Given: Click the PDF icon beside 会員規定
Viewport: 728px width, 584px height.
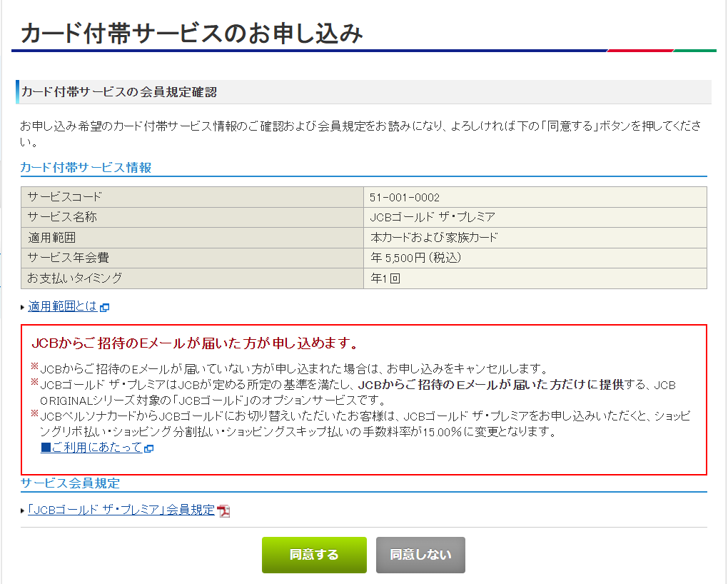Looking at the screenshot, I should [224, 511].
